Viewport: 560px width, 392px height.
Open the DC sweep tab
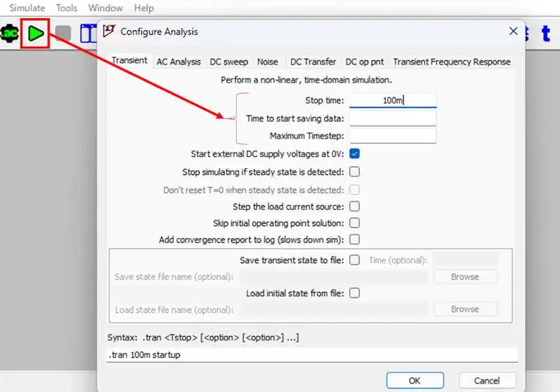click(x=229, y=62)
